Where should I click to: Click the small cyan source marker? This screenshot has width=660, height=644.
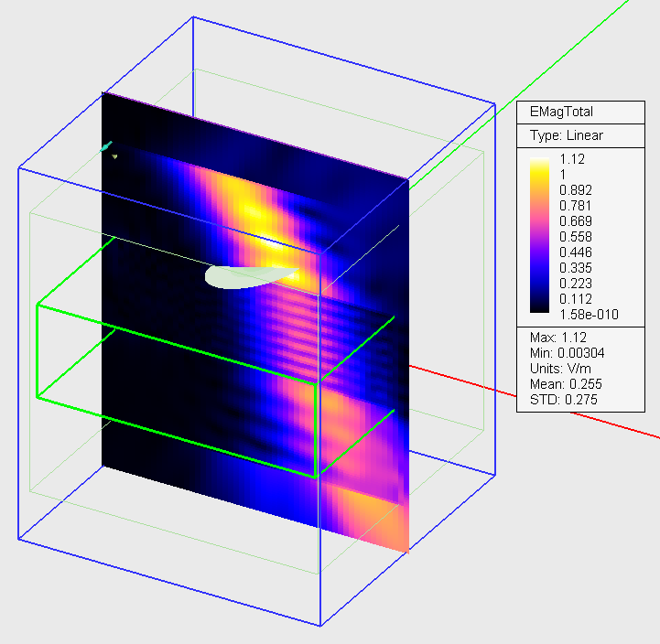coord(106,146)
